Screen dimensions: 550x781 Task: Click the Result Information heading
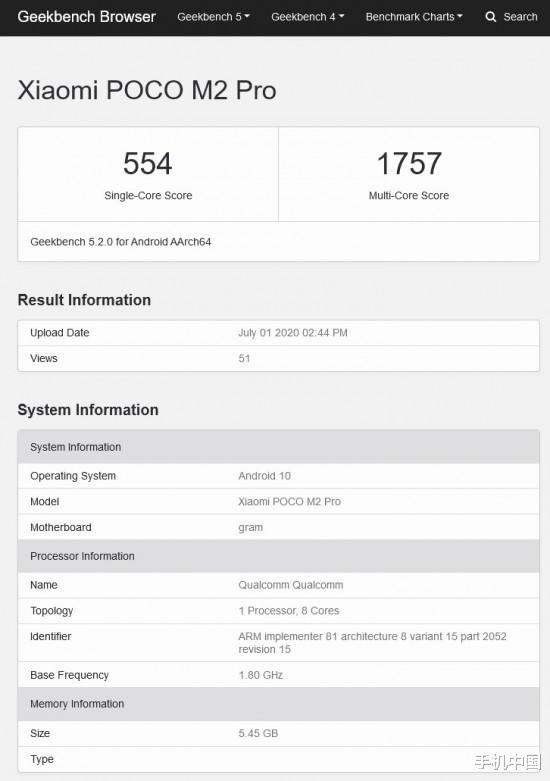[x=84, y=300]
